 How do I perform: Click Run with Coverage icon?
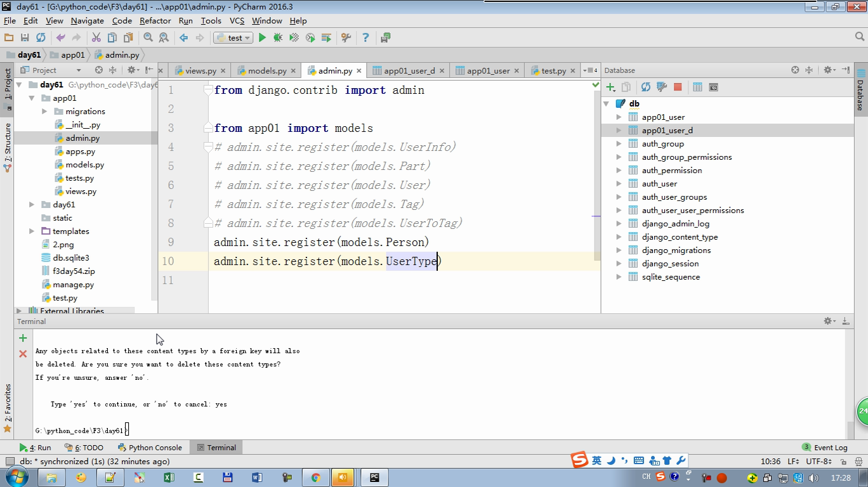[x=294, y=38]
